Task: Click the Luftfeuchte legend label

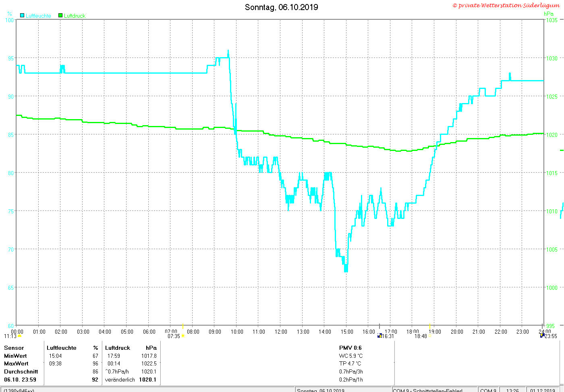Action: (38, 16)
